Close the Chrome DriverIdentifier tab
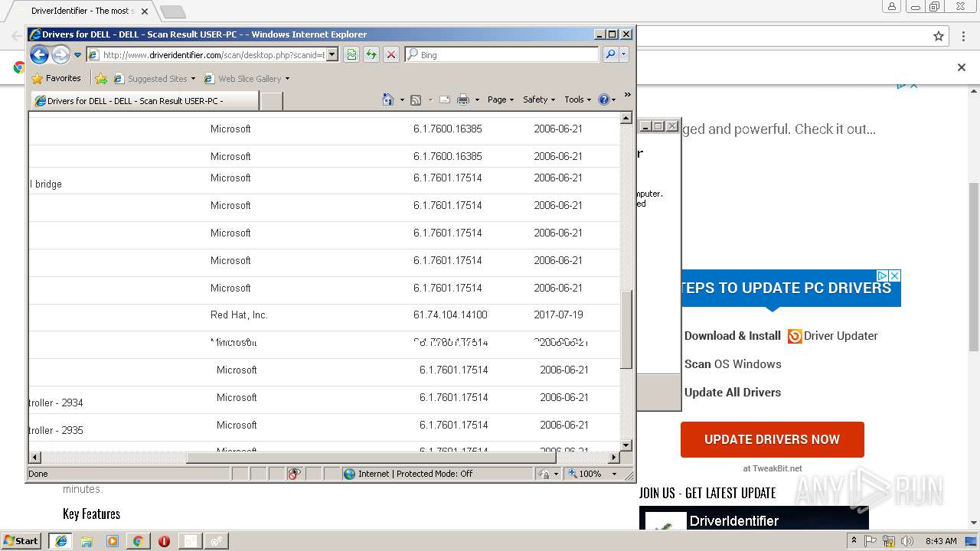Screen dimensions: 980x551 pos(145,11)
